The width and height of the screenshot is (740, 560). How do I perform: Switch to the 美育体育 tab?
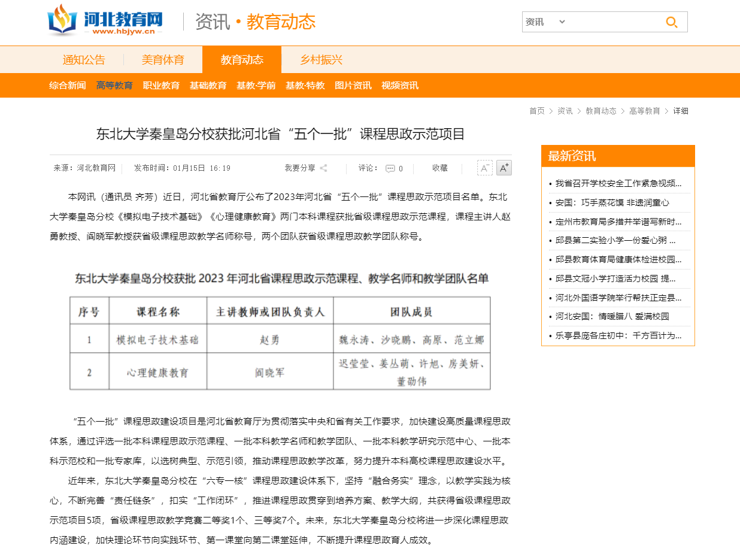click(x=163, y=60)
